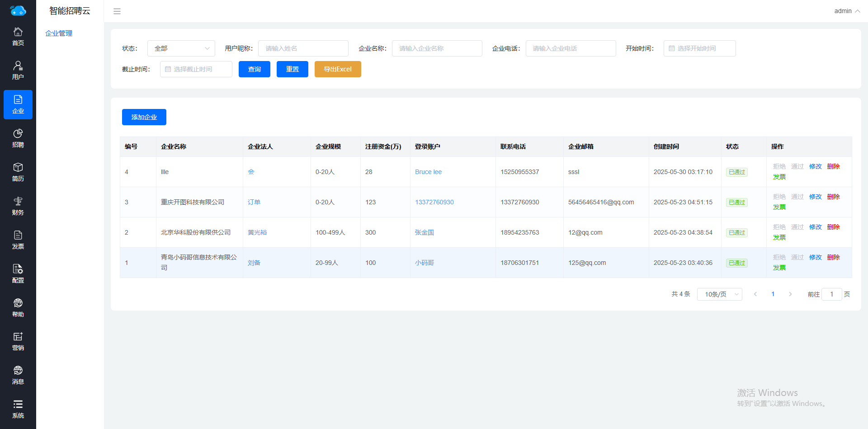The width and height of the screenshot is (868, 429).
Task: Click 已通过 status tag in lle row
Action: [737, 172]
